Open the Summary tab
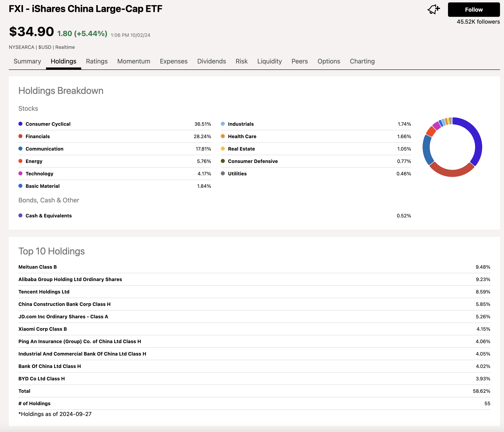Viewport: 504px width, 432px height. click(x=27, y=61)
